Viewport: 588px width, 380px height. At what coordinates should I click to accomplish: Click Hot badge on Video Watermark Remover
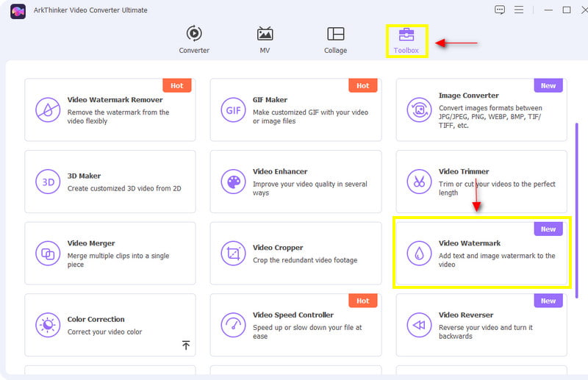click(x=177, y=85)
